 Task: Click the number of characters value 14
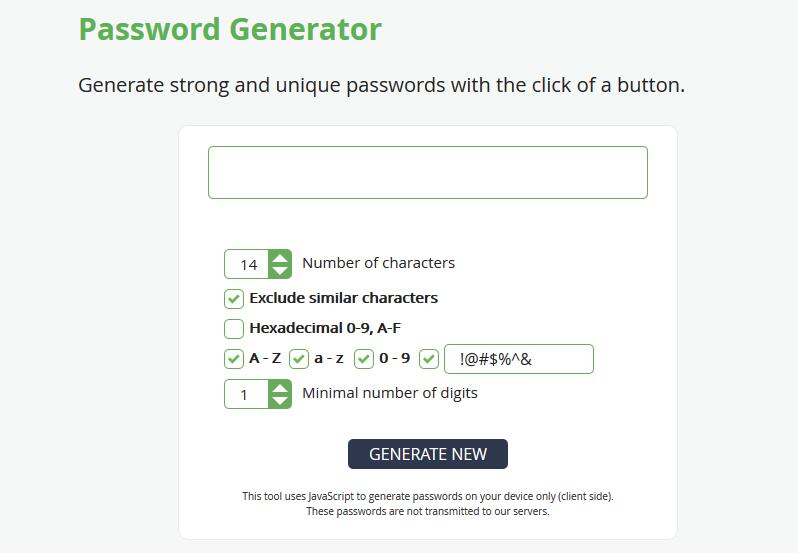click(x=247, y=264)
